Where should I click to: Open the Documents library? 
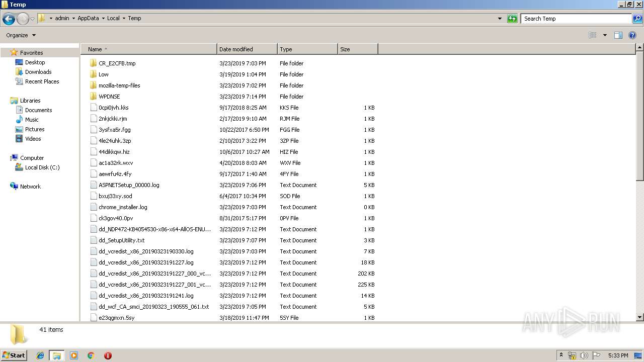38,110
